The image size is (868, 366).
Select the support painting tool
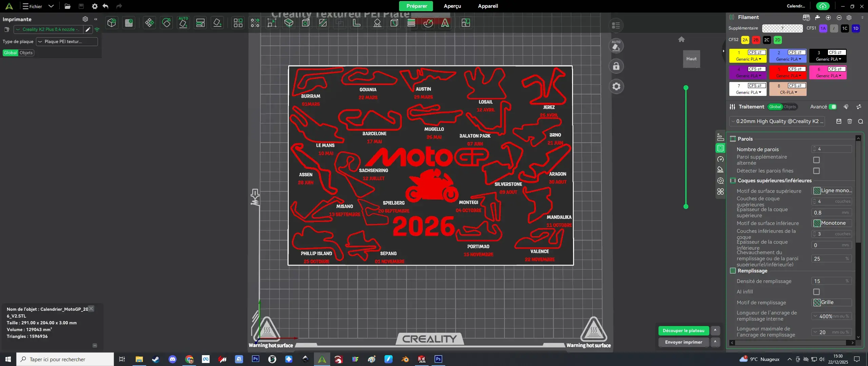point(377,23)
